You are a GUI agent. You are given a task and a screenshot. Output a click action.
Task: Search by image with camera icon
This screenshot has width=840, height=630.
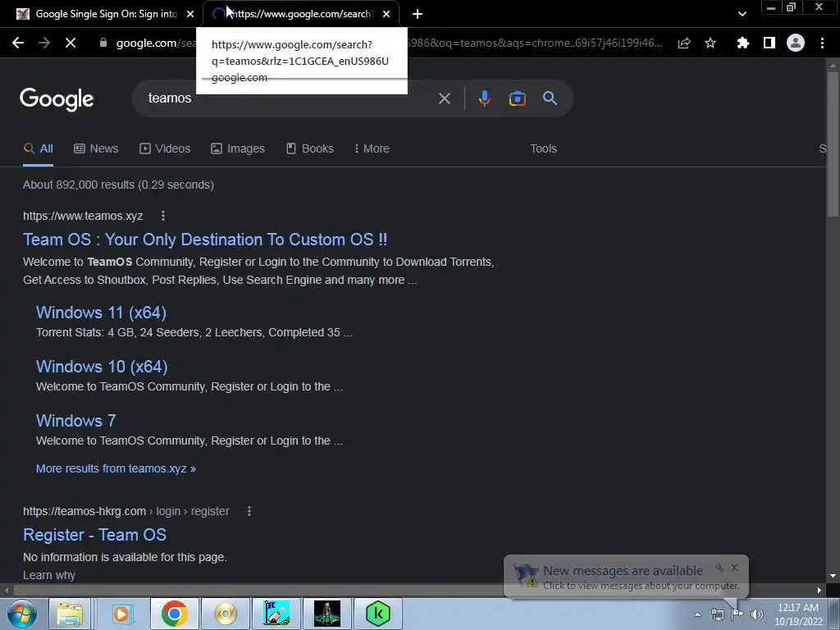[517, 98]
